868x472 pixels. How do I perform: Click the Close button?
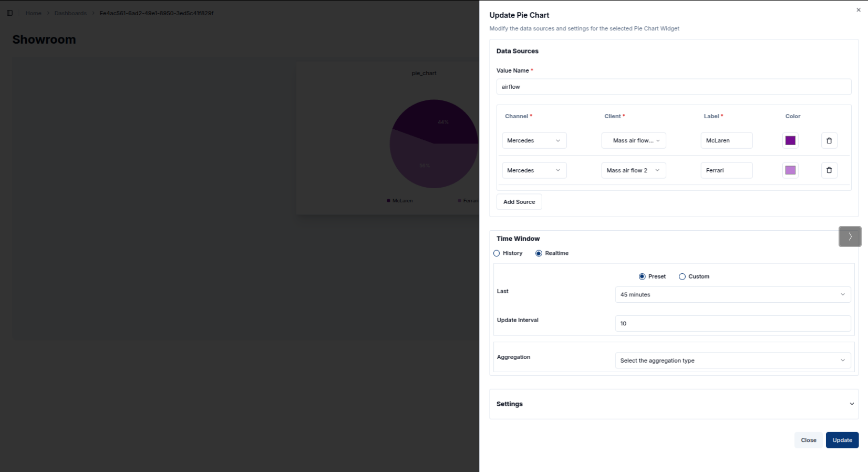pyautogui.click(x=809, y=440)
